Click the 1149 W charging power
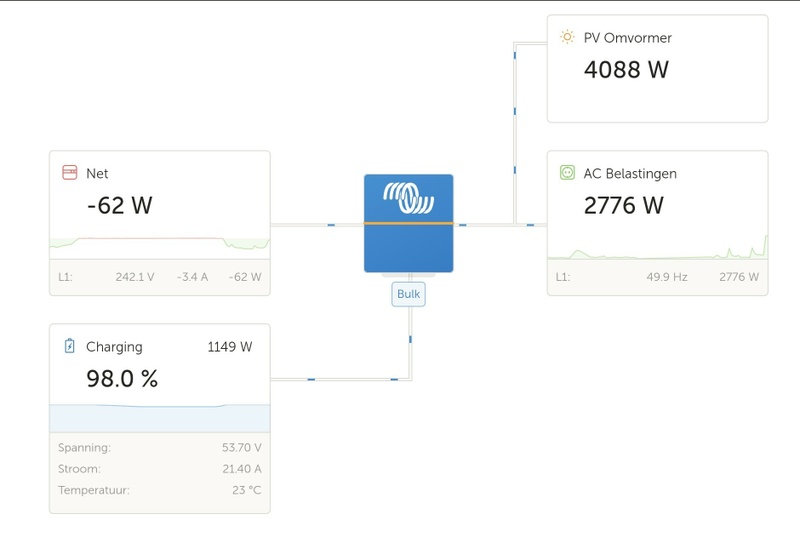This screenshot has height=537, width=800. coord(230,347)
